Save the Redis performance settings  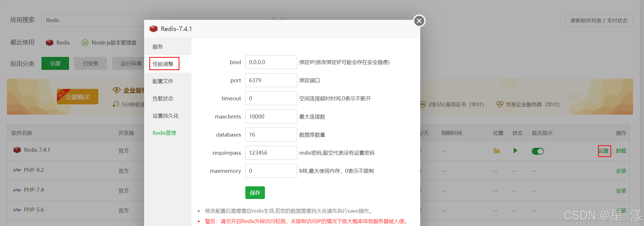(x=255, y=193)
